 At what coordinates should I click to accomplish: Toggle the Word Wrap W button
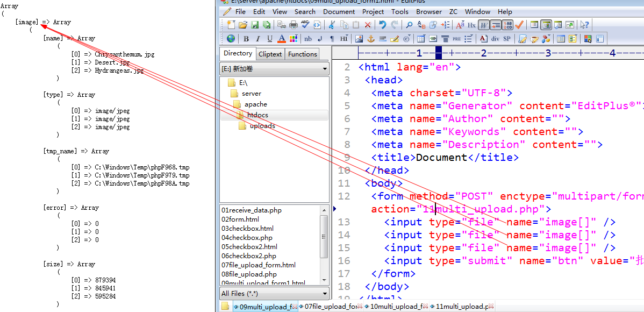click(x=484, y=25)
